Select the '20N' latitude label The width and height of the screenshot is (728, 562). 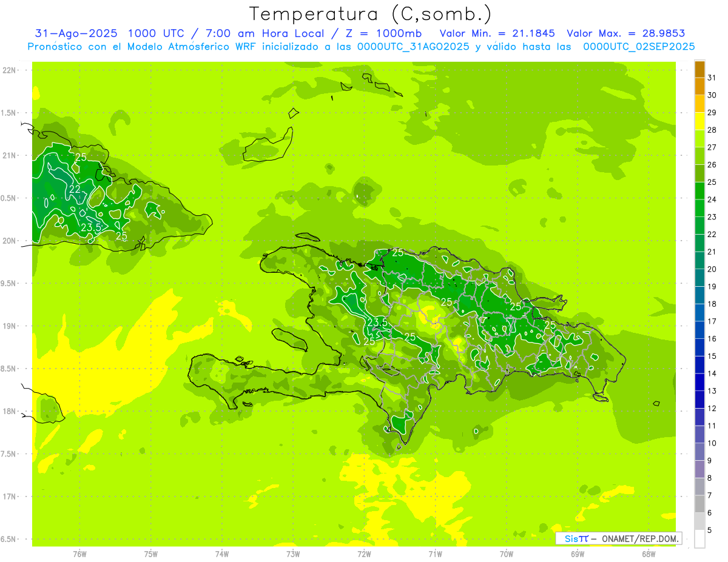pyautogui.click(x=9, y=241)
